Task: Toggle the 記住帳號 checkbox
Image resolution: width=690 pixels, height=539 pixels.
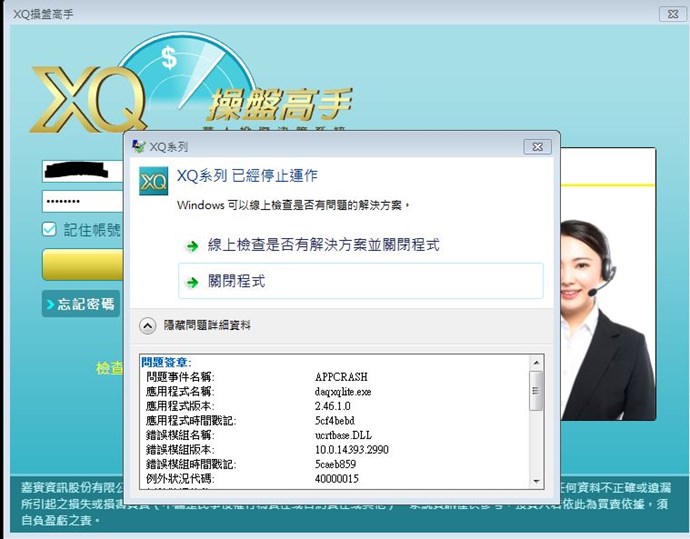Action: click(49, 230)
